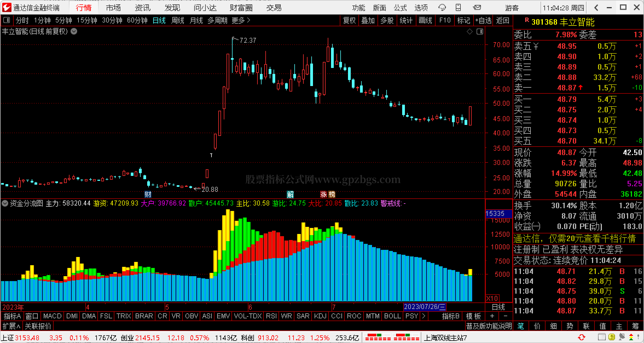
Task: Click the diamond icon above the chart
Action: coord(470,32)
